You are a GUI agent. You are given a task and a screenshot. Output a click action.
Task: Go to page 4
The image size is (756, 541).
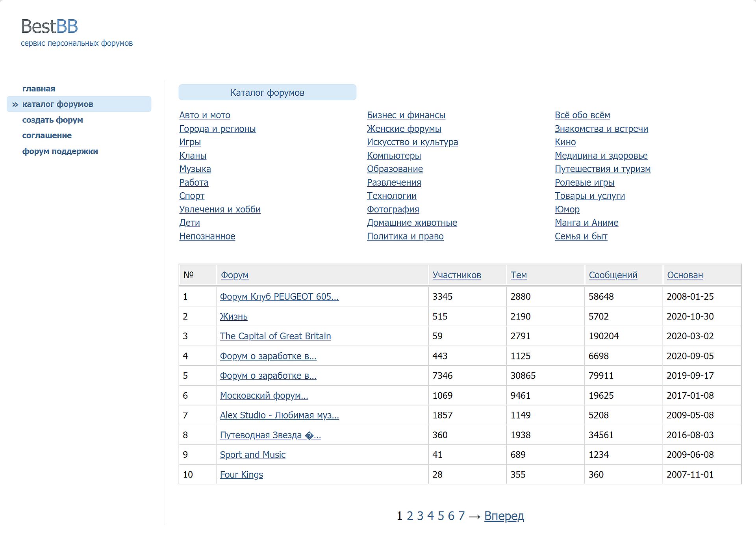pyautogui.click(x=430, y=516)
